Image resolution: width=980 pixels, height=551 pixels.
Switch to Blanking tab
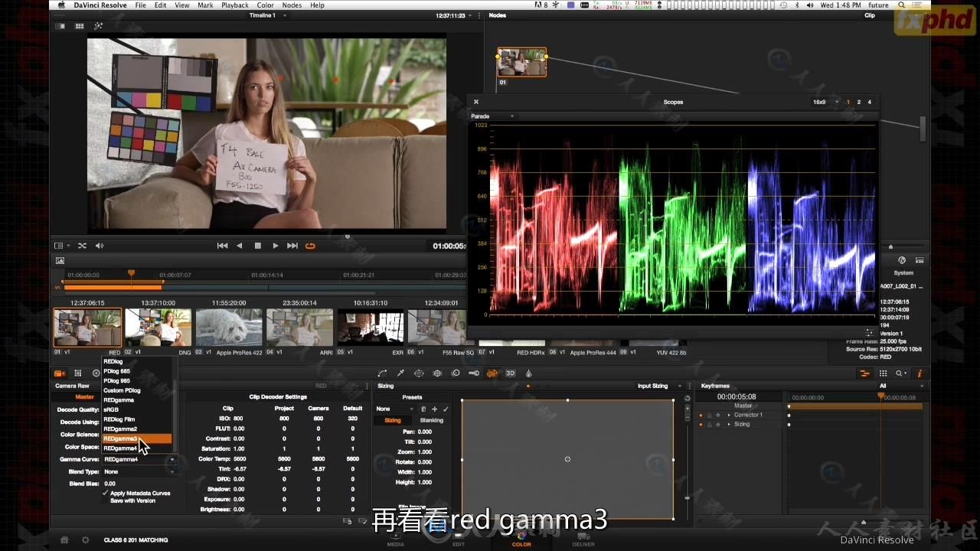pyautogui.click(x=432, y=420)
